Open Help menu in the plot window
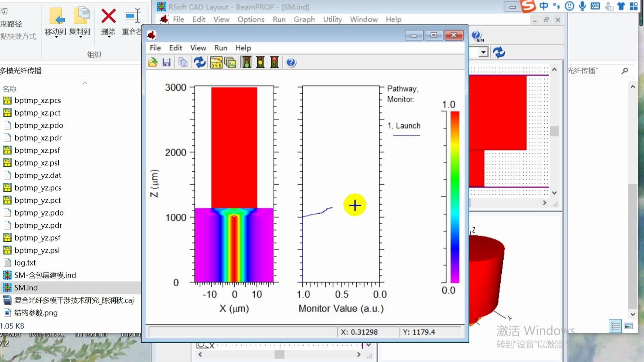Screen dimensions: 644x362 pyautogui.click(x=243, y=48)
